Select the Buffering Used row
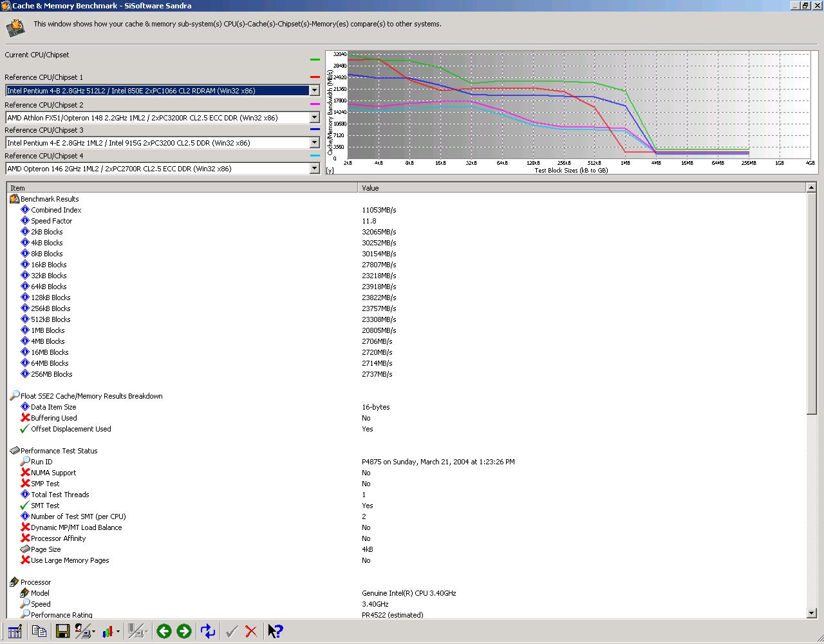The width and height of the screenshot is (824, 644). click(406, 418)
